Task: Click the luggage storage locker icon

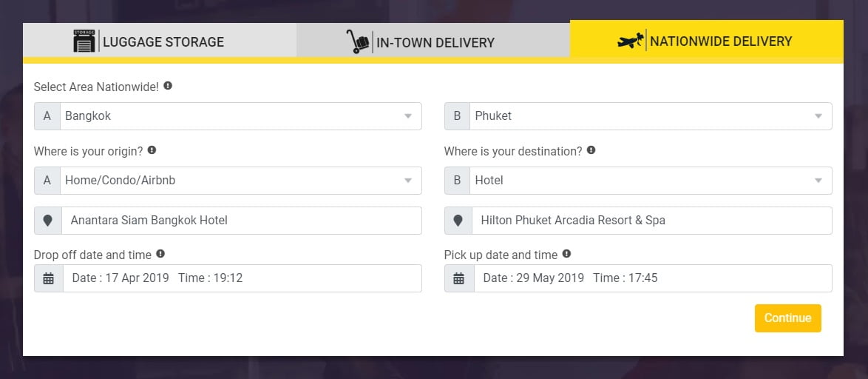Action: [x=84, y=41]
